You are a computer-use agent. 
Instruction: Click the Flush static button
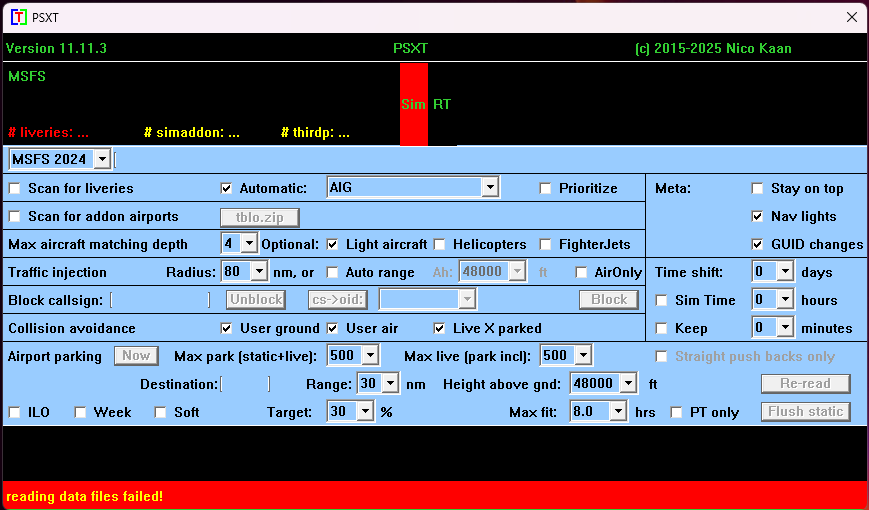point(806,412)
